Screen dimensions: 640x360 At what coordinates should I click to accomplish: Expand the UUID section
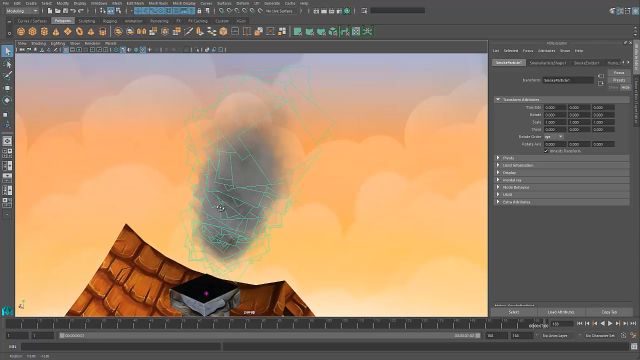tap(562, 195)
